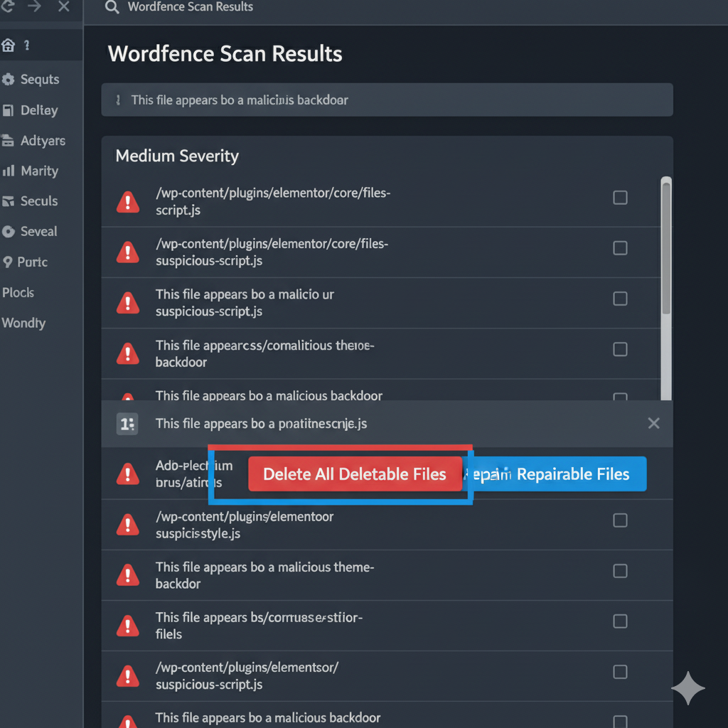
Task: Click the browser reload icon at top left
Action: click(7, 7)
